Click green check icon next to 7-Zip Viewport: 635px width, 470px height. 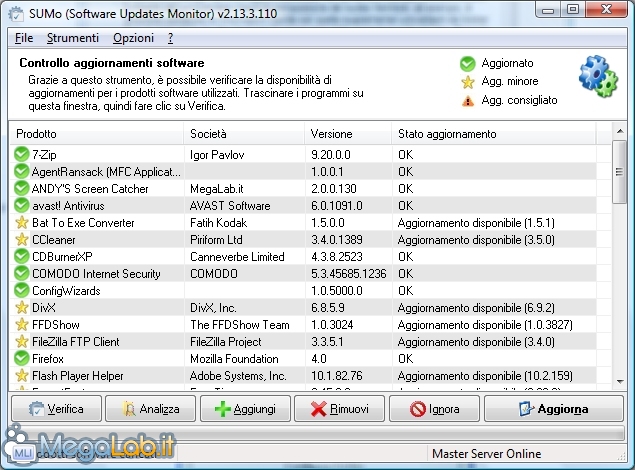point(21,154)
